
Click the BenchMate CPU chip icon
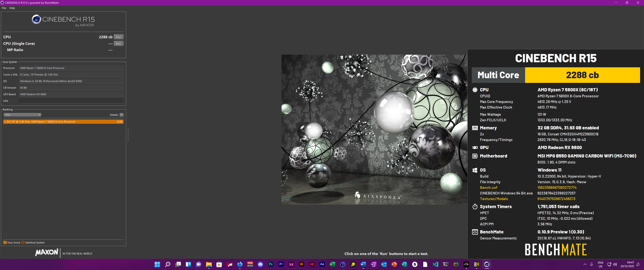475,90
